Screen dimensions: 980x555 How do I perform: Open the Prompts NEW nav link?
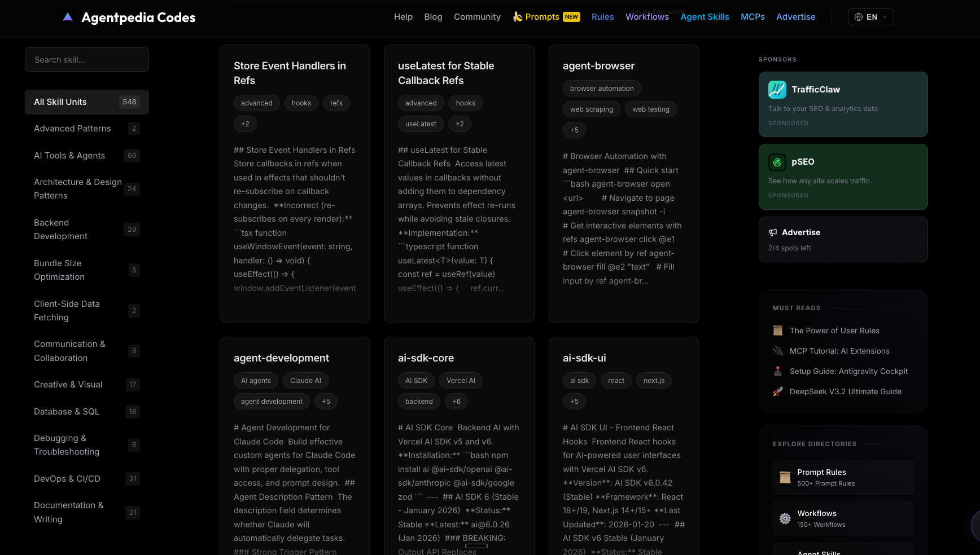546,17
